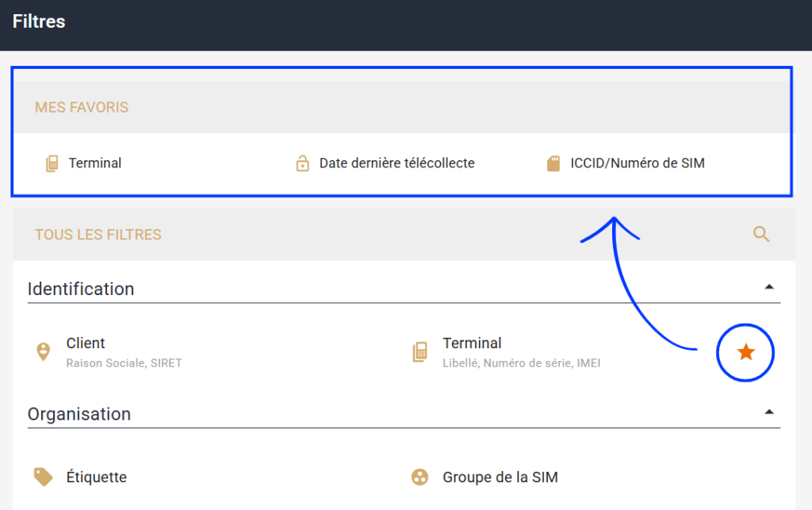Click the Organisation section heading
Screen dimensions: 812x510
(x=79, y=414)
